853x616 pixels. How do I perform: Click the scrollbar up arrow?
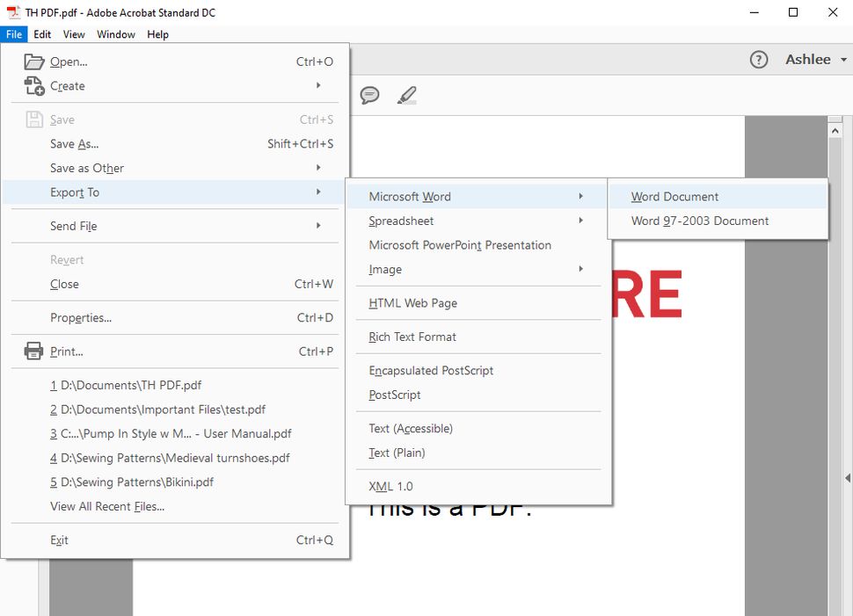point(835,130)
